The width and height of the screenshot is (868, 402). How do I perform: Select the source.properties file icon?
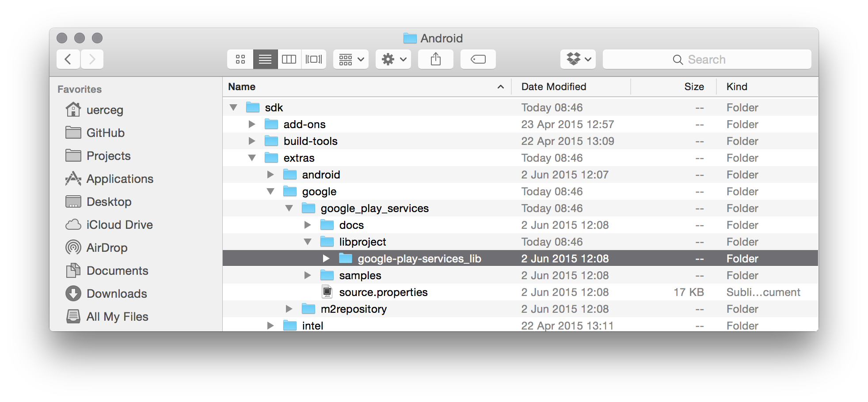coord(327,292)
